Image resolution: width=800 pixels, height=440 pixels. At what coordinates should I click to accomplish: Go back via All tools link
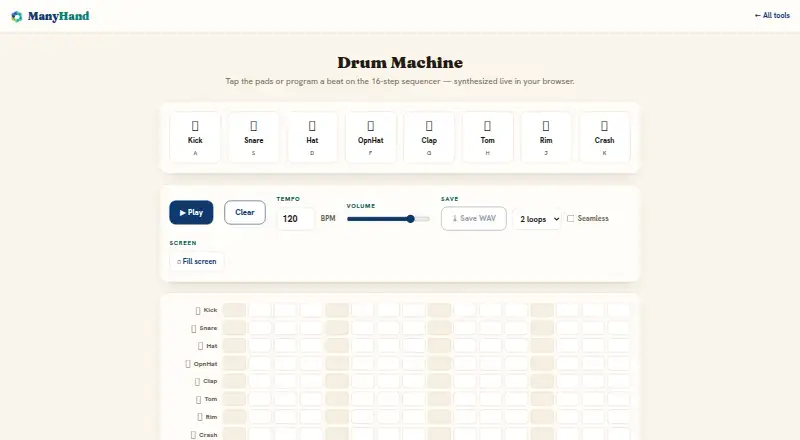click(x=772, y=15)
